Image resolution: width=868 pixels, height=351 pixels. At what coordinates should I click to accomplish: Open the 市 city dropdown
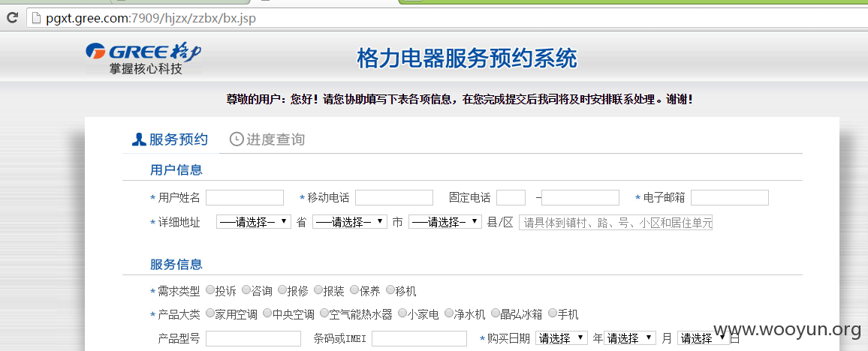[x=350, y=222]
